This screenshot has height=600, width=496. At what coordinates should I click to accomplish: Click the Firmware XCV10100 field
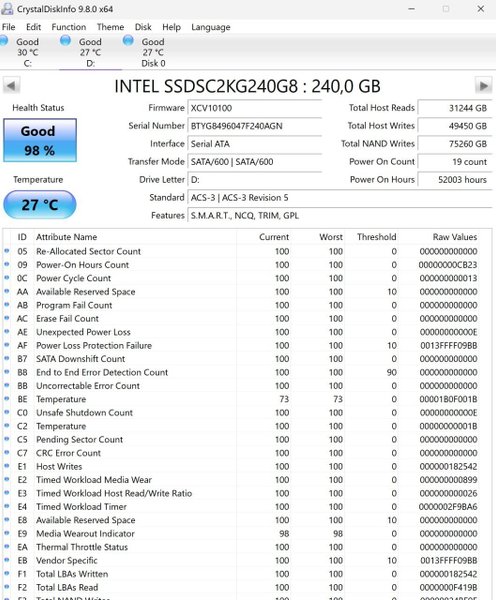coord(254,108)
